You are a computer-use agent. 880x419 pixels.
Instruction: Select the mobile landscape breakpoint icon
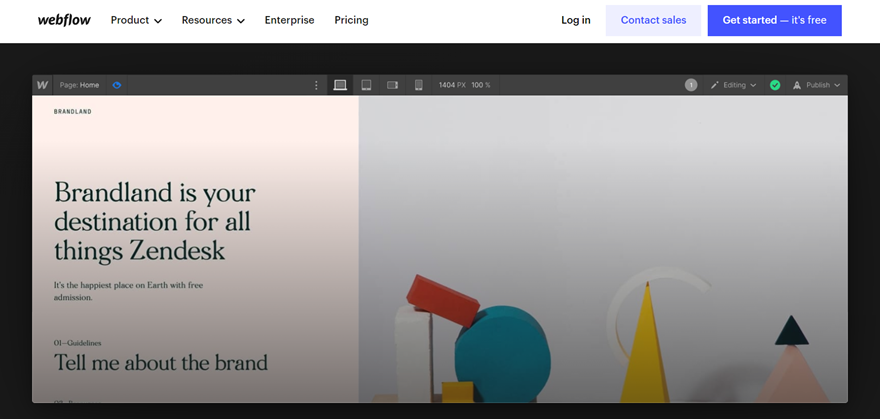(392, 85)
